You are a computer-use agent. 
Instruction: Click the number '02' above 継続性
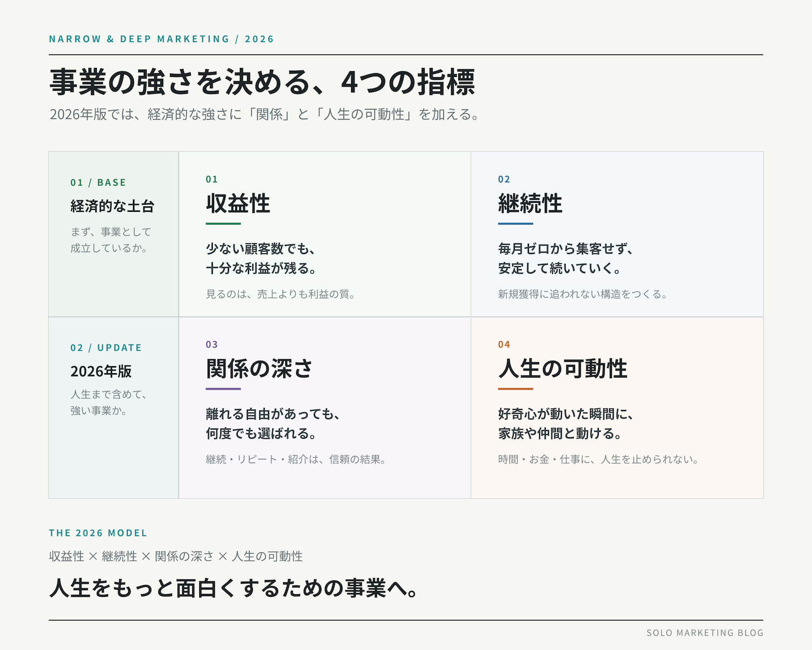[504, 179]
